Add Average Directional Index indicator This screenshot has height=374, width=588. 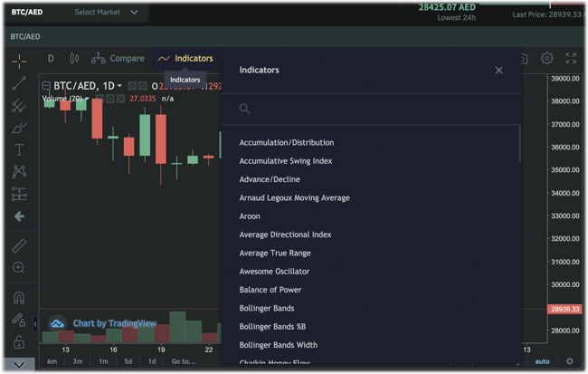285,235
